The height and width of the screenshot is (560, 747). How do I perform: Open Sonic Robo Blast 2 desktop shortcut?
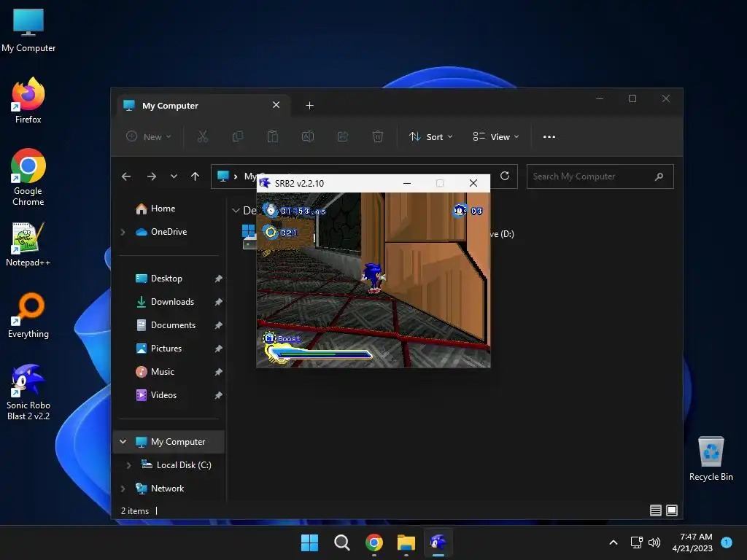28,392
